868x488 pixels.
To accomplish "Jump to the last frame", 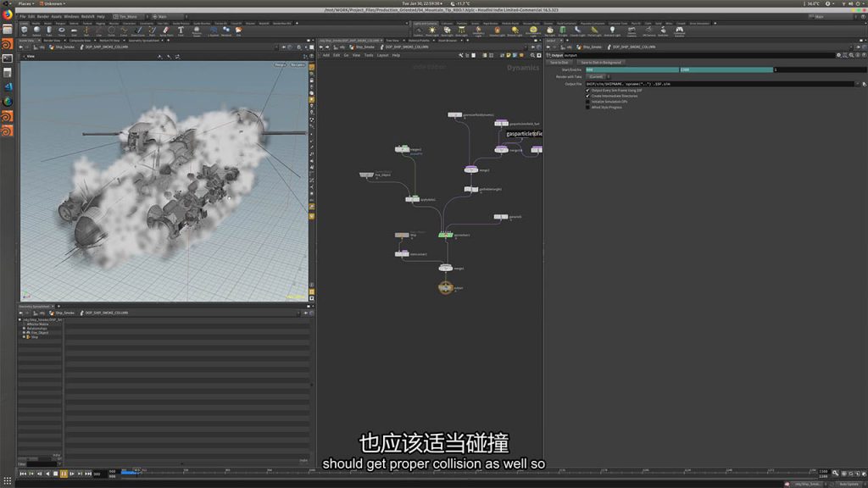I will pos(88,474).
